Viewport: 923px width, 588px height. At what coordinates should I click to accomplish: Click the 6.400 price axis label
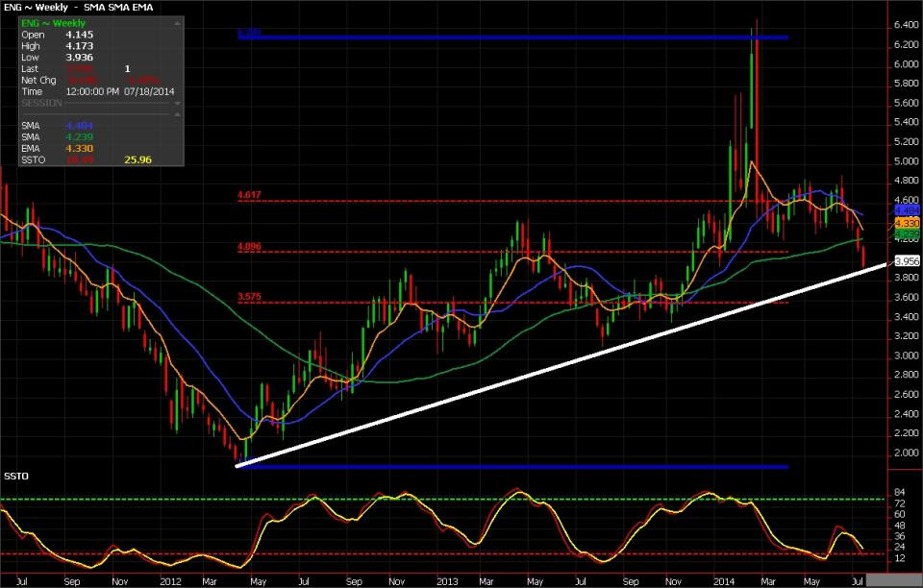[906, 25]
